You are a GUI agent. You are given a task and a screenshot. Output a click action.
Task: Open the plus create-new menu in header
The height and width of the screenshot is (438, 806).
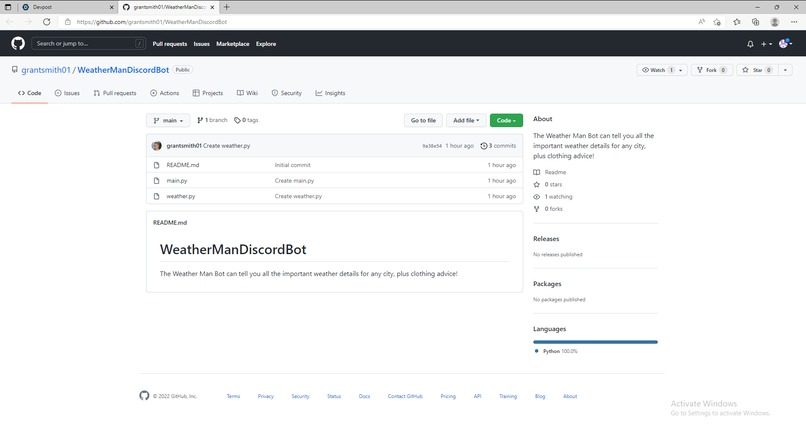click(x=766, y=44)
